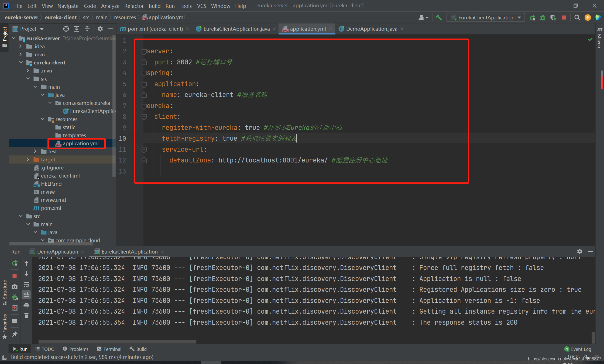The width and height of the screenshot is (604, 364).
Task: Expand the .idea folder
Action: click(x=21, y=46)
